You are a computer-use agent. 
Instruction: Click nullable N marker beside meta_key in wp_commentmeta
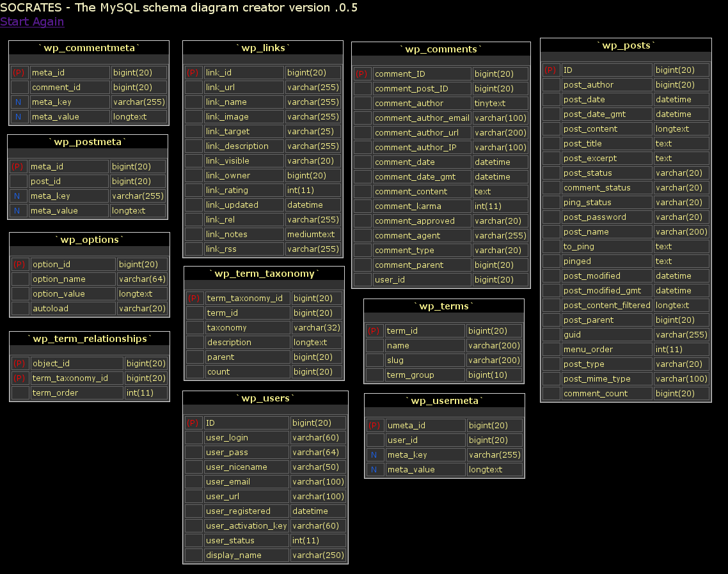19,102
